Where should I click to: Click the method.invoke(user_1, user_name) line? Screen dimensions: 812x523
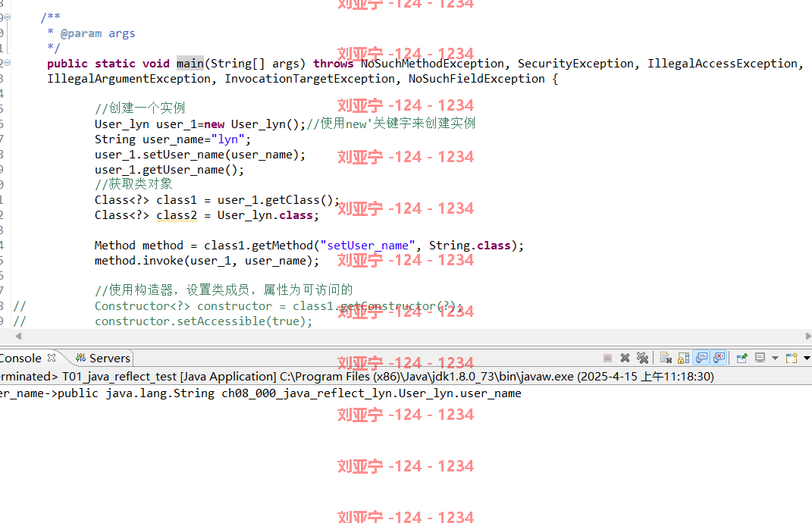click(x=207, y=261)
